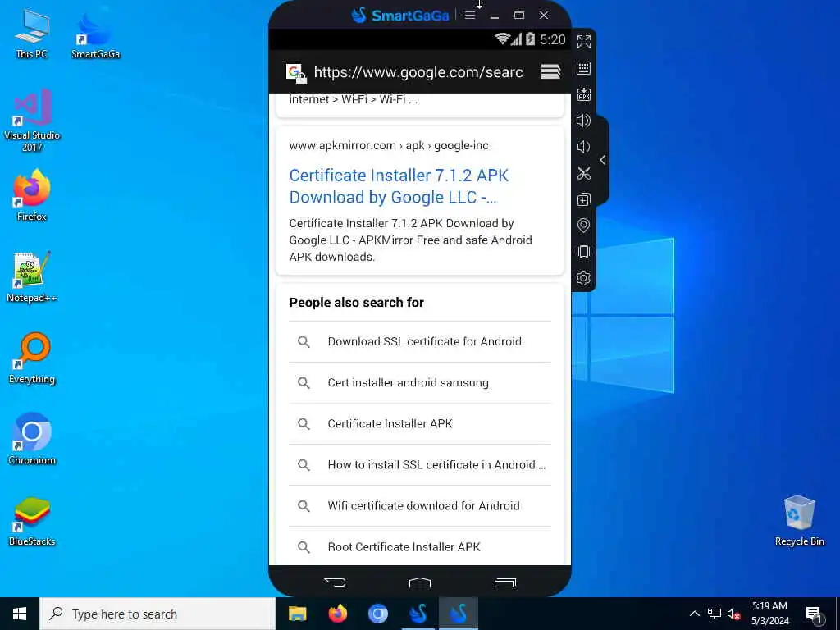This screenshot has height=630, width=840.
Task: Open Firefox from the taskbar
Action: [337, 614]
